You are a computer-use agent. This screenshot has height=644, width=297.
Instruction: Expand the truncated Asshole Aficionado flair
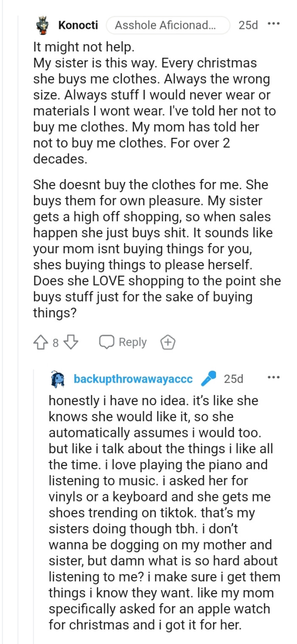pyautogui.click(x=168, y=25)
